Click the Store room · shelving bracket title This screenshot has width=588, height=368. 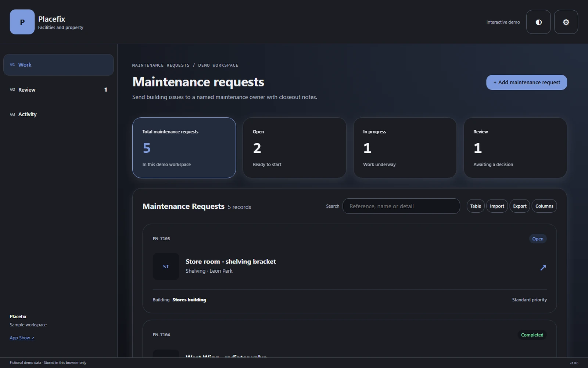[x=230, y=262]
